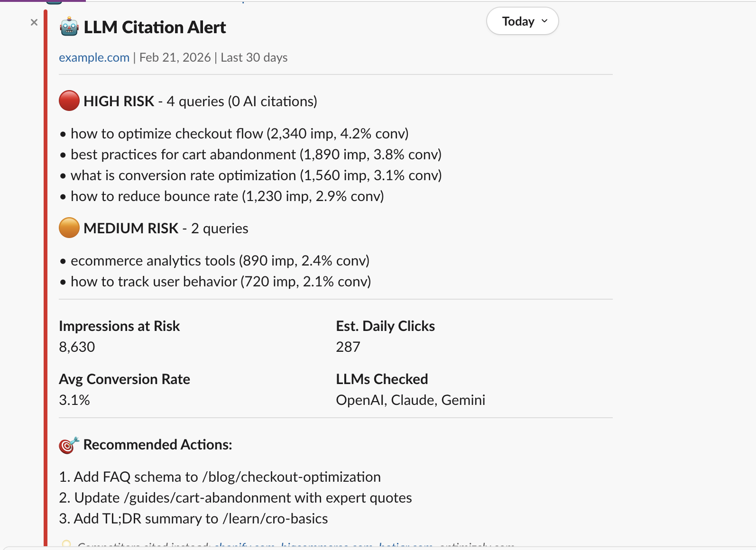Click the Add FAQ schema recommended action
This screenshot has height=550, width=756.
[x=220, y=477]
